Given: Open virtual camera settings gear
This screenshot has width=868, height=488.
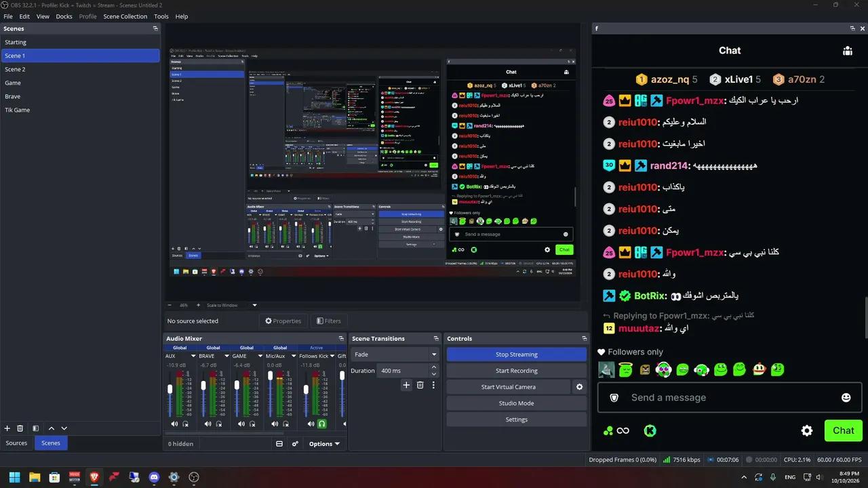Looking at the screenshot, I should (580, 387).
